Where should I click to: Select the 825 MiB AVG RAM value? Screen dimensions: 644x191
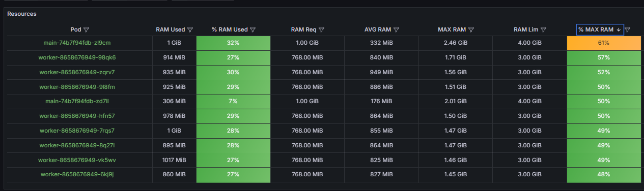[381, 160]
